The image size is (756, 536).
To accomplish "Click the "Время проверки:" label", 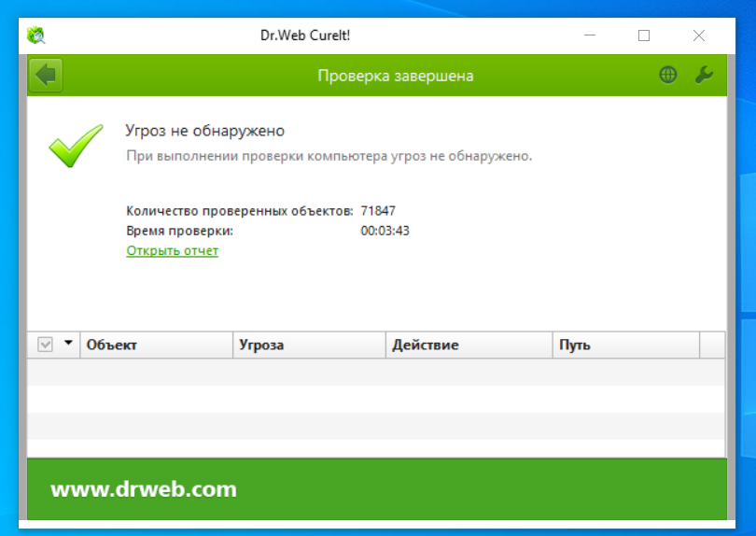I will [x=179, y=231].
